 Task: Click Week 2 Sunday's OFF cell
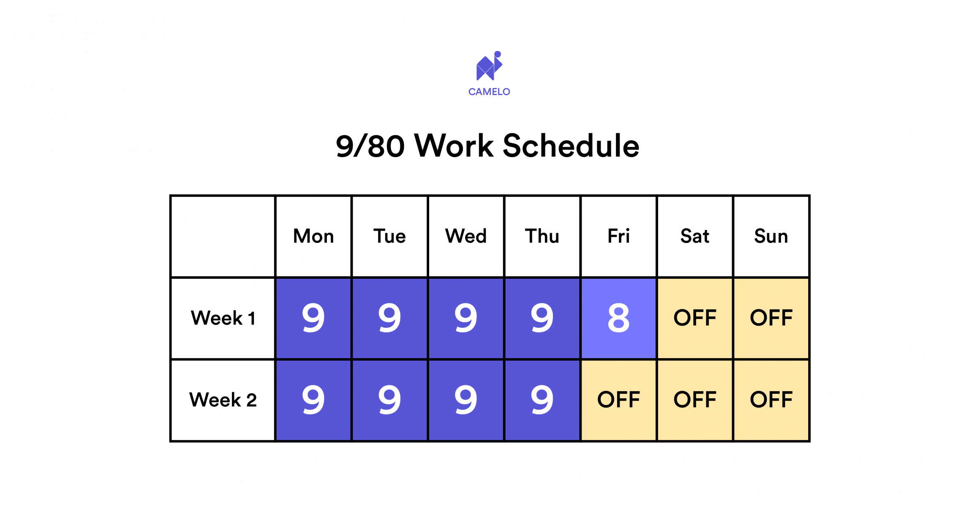pyautogui.click(x=771, y=400)
